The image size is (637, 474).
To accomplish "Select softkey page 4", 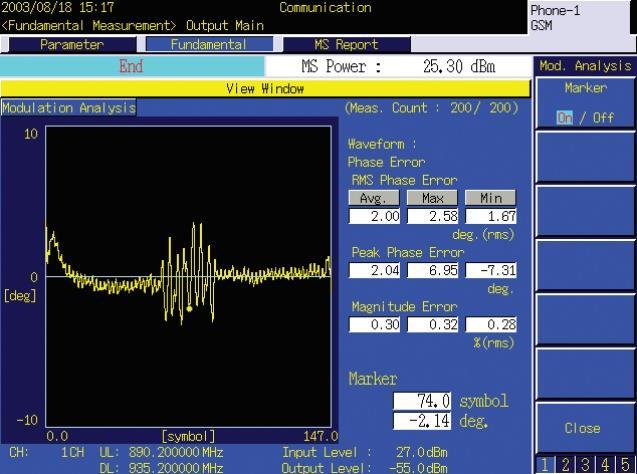I will tap(605, 465).
